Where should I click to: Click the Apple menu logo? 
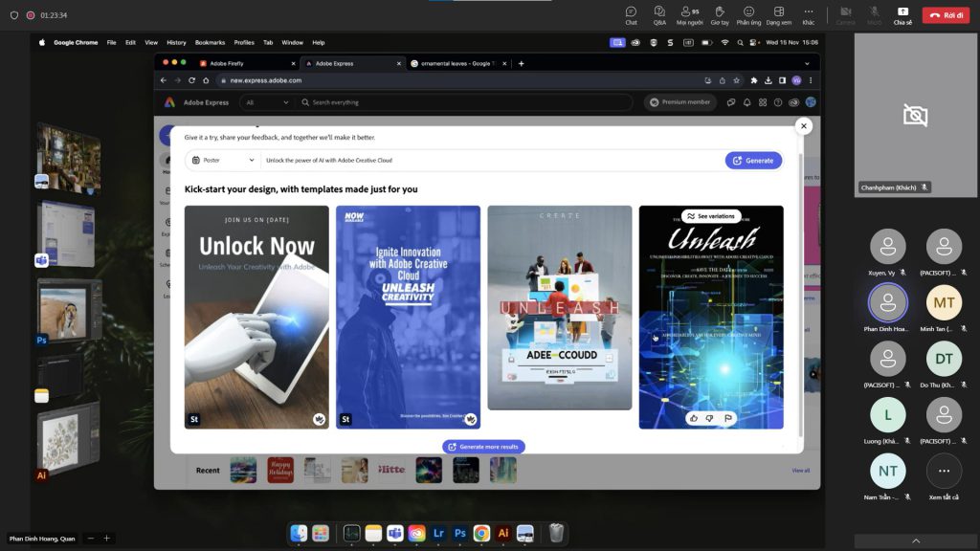[x=42, y=42]
